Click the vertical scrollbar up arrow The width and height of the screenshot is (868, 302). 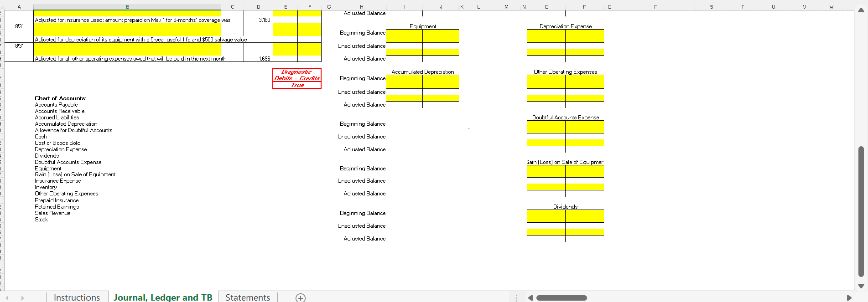(861, 10)
